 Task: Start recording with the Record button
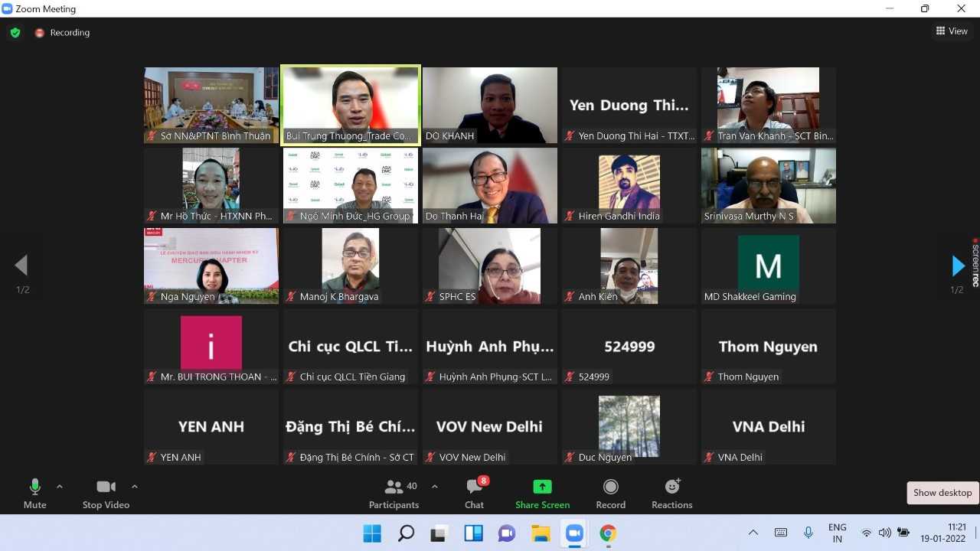(610, 493)
